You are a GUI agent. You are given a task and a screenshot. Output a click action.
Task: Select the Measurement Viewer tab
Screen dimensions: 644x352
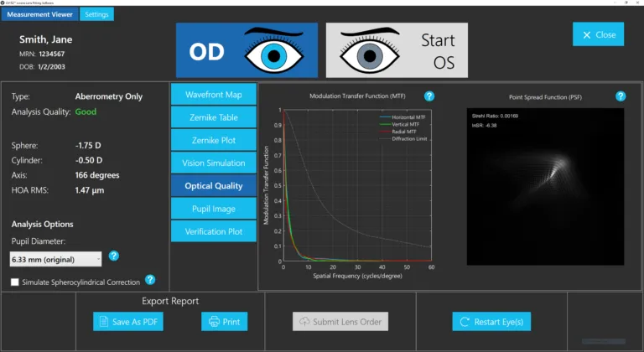pos(39,14)
